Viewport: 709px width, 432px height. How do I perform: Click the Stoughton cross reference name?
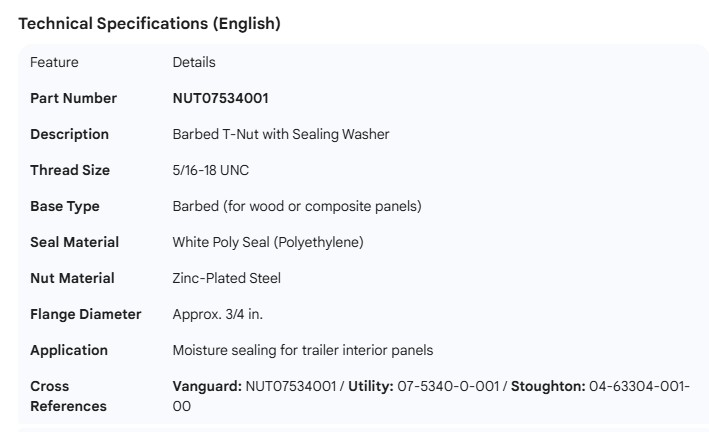(x=547, y=386)
